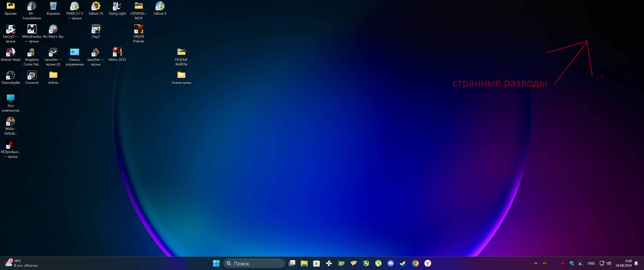The height and width of the screenshot is (270, 644).
Task: Select the Dying Light desktop icon
Action: (x=117, y=6)
